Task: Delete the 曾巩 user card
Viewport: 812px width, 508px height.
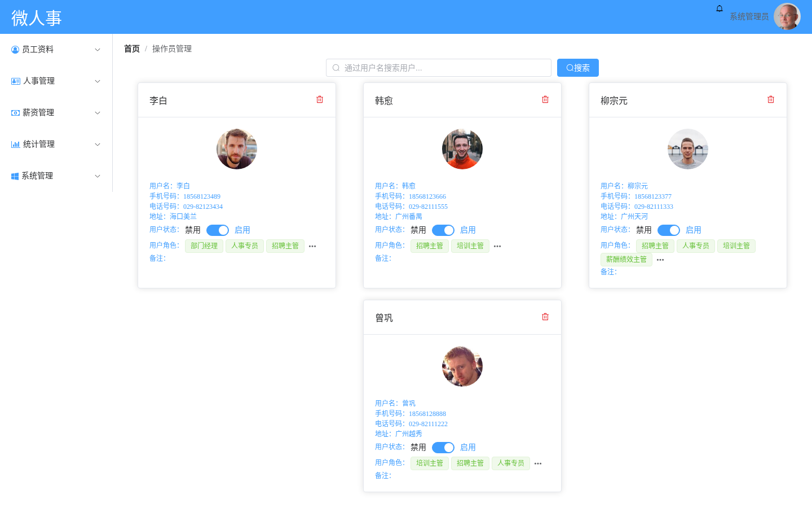Action: coord(545,317)
